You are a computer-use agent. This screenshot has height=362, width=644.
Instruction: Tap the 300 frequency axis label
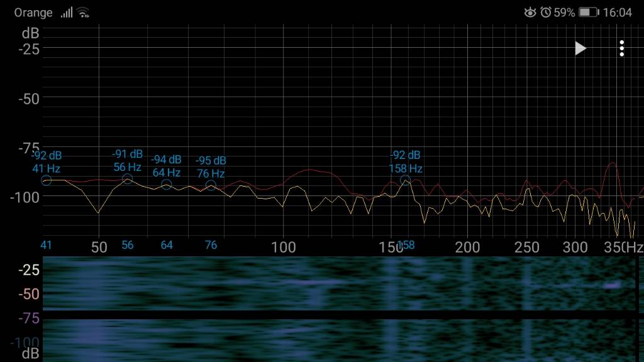click(575, 248)
